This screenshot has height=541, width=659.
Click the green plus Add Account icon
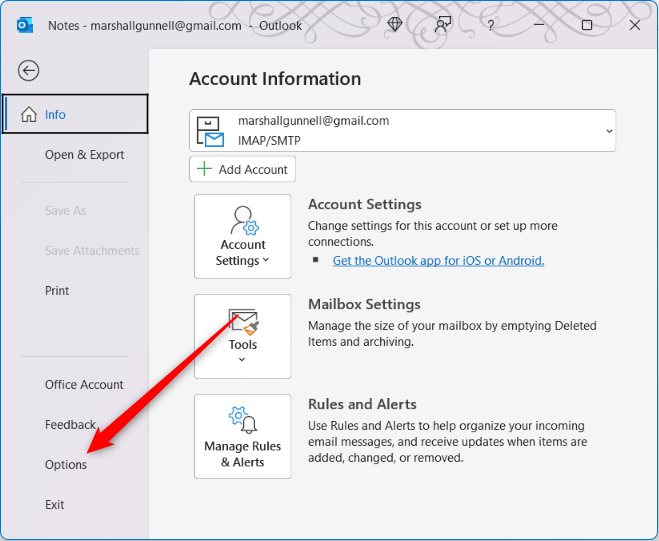pyautogui.click(x=204, y=169)
